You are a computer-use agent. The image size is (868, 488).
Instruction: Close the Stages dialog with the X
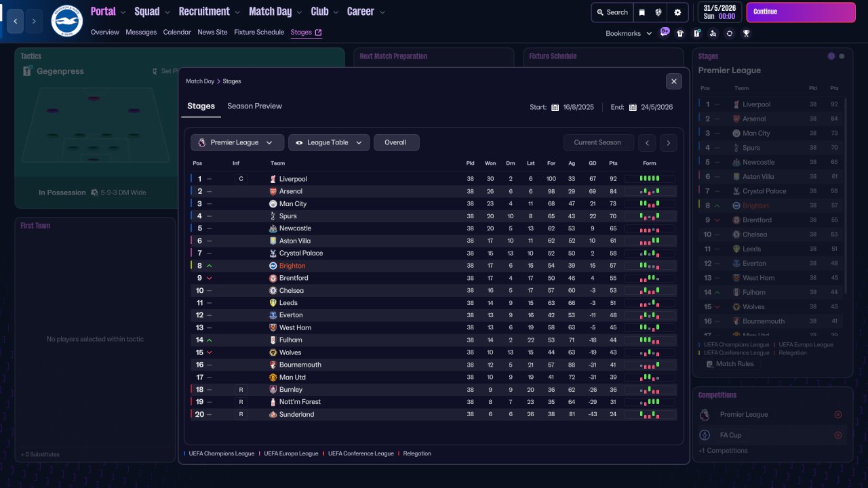673,81
